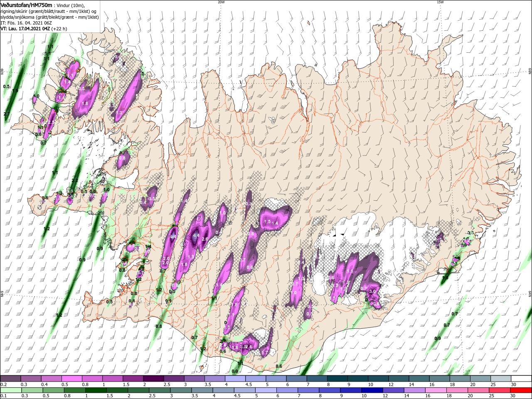Pick the crimson 25 swatch in the lower legend
The height and width of the screenshot is (399, 532).
pos(499,390)
